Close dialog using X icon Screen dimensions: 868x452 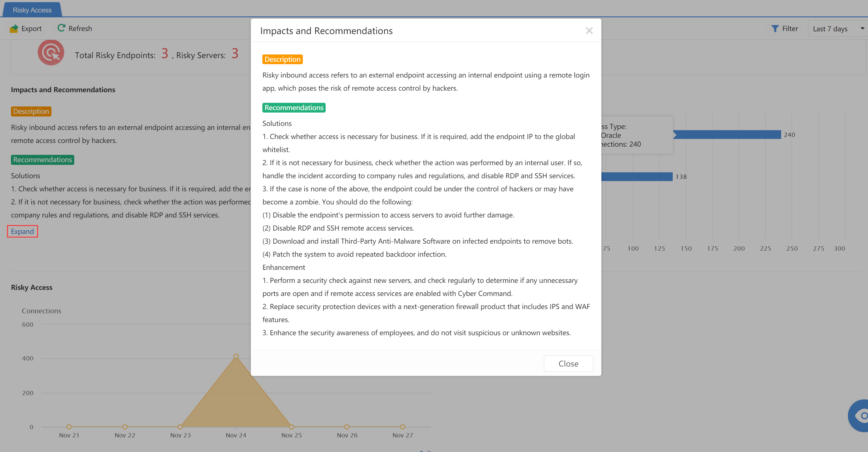(589, 31)
